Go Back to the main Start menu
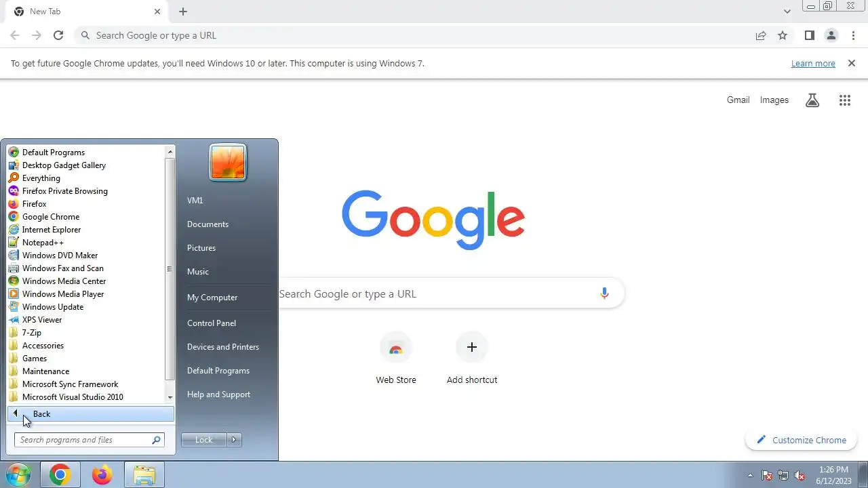 91,414
